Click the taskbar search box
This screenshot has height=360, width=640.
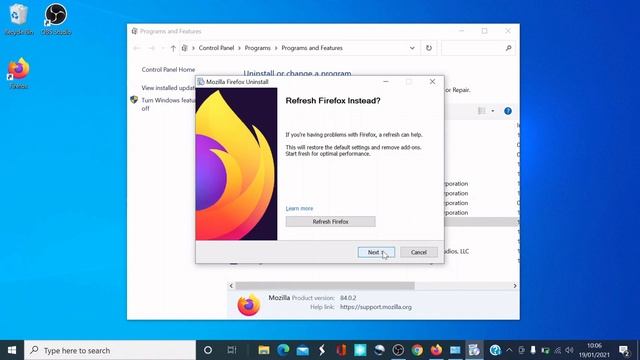(x=110, y=350)
